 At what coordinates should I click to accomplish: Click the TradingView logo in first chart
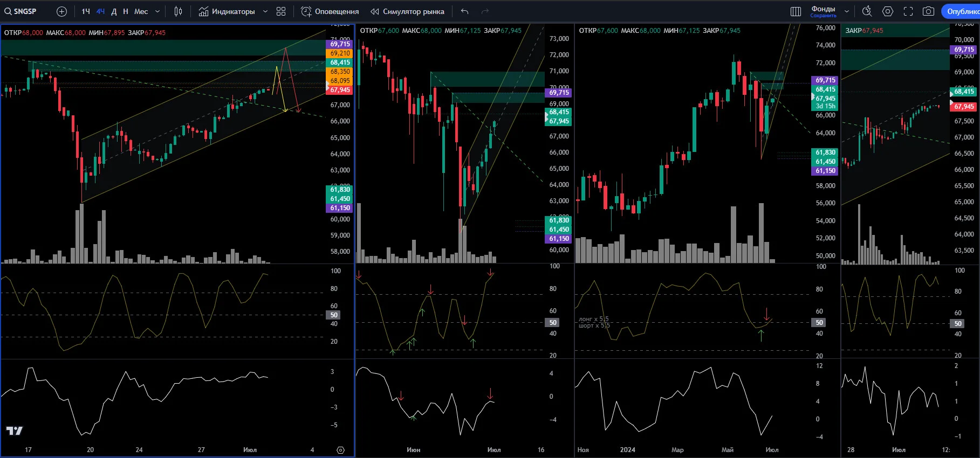pos(15,431)
